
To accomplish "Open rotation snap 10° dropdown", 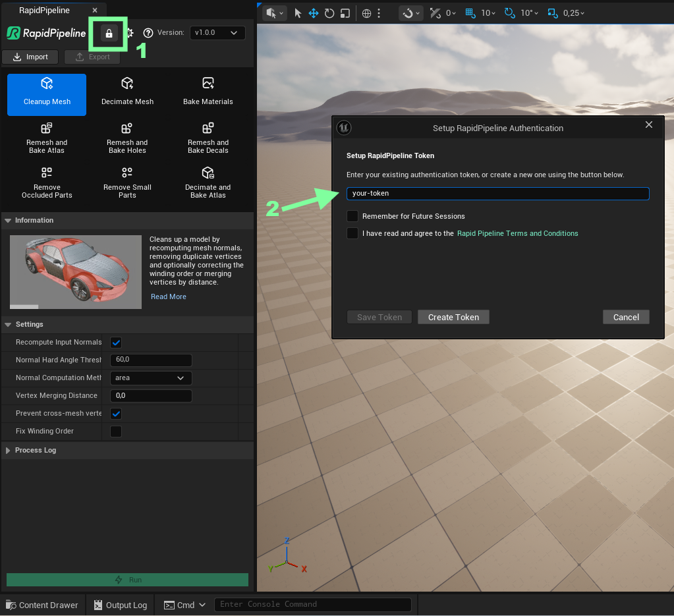I will click(x=529, y=13).
